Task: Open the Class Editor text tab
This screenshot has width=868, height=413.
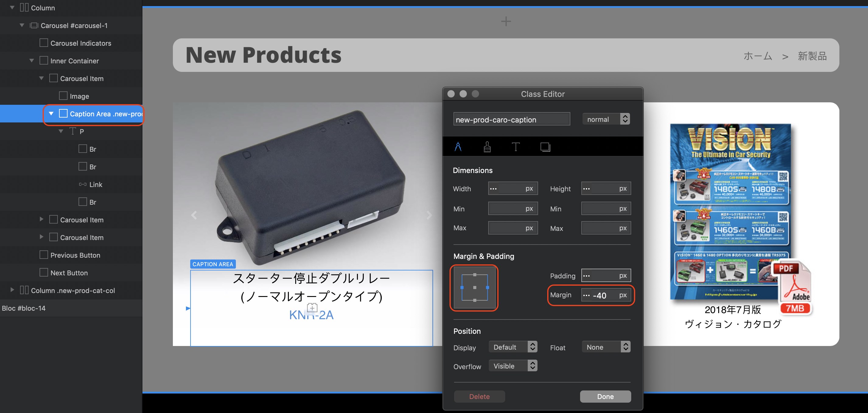Action: 516,147
